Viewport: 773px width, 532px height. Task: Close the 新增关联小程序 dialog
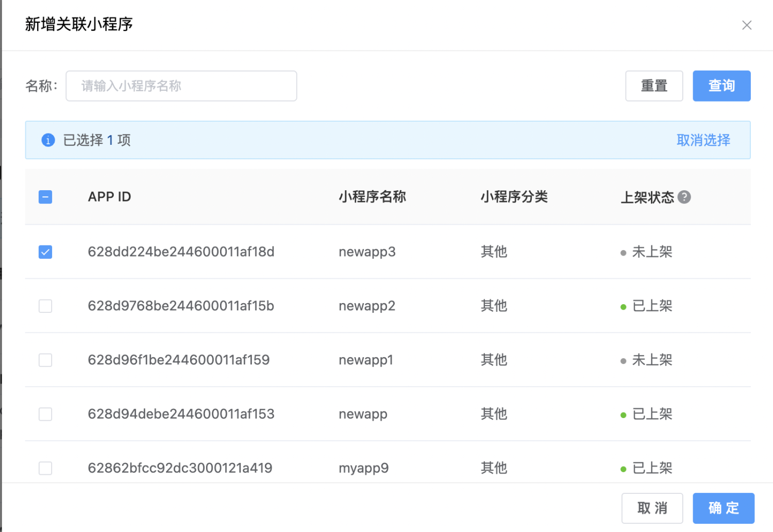(x=747, y=25)
